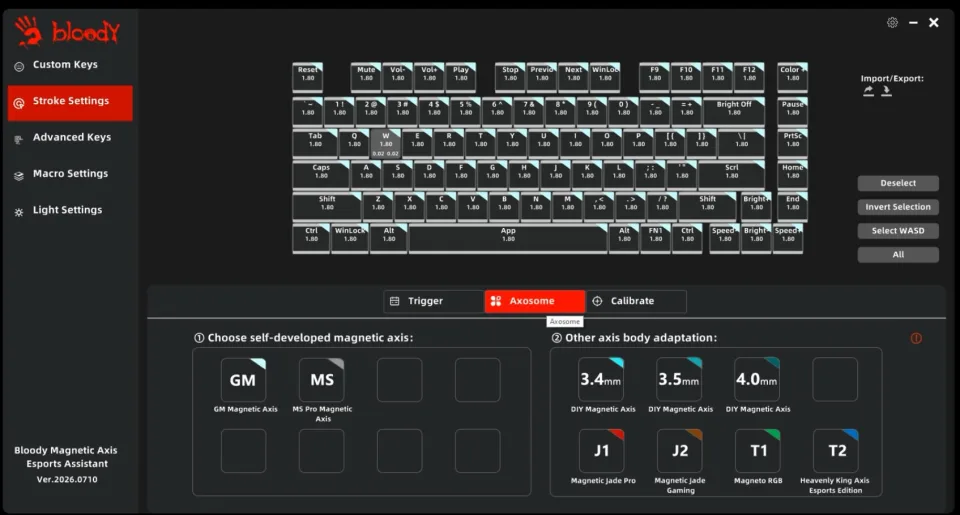Select the GM Magnetic Axis icon
Screen dimensions: 960x515
coord(243,380)
